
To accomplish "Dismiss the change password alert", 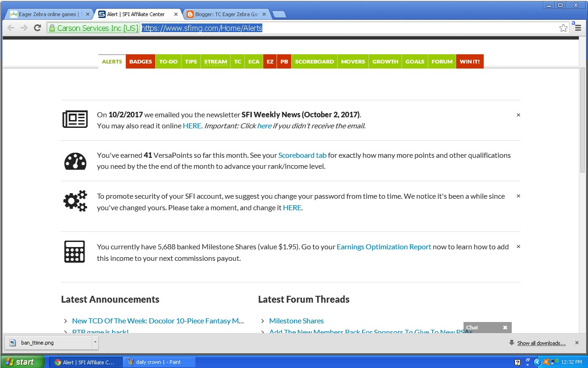I will (x=518, y=196).
